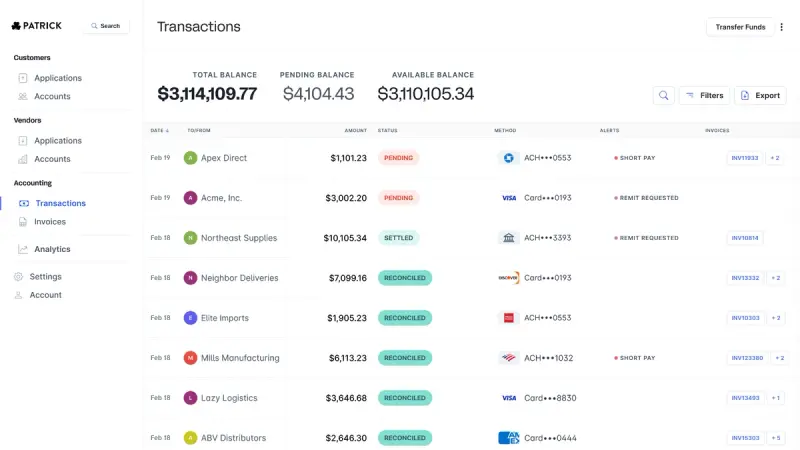This screenshot has width=800, height=450.
Task: Sort by the Date column header
Action: click(x=159, y=130)
